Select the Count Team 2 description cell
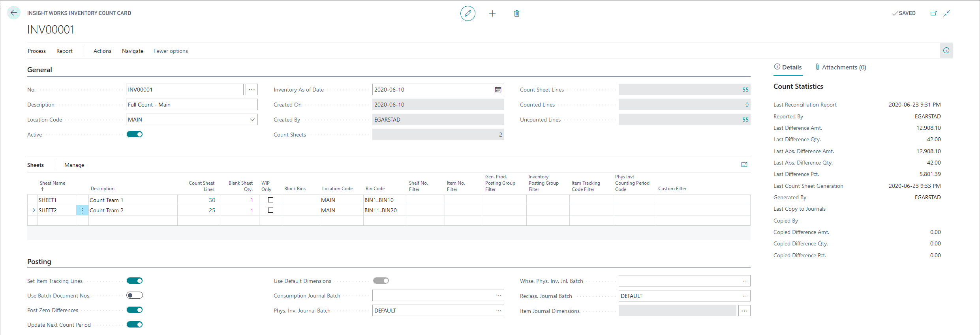The width and height of the screenshot is (980, 335). point(133,210)
